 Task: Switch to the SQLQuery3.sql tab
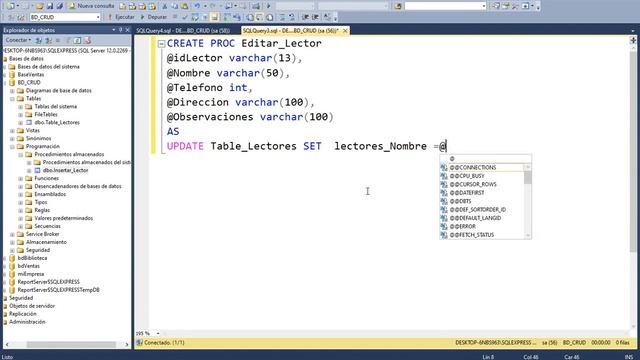click(290, 31)
